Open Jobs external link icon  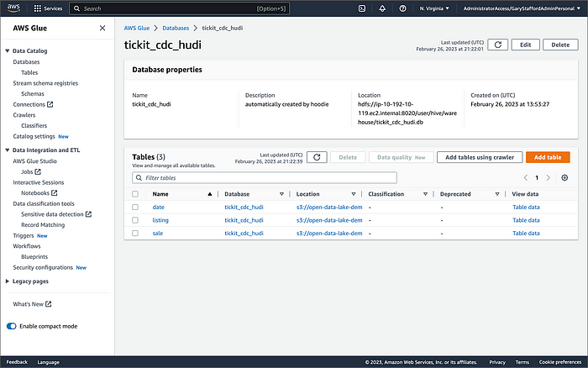pyautogui.click(x=38, y=171)
